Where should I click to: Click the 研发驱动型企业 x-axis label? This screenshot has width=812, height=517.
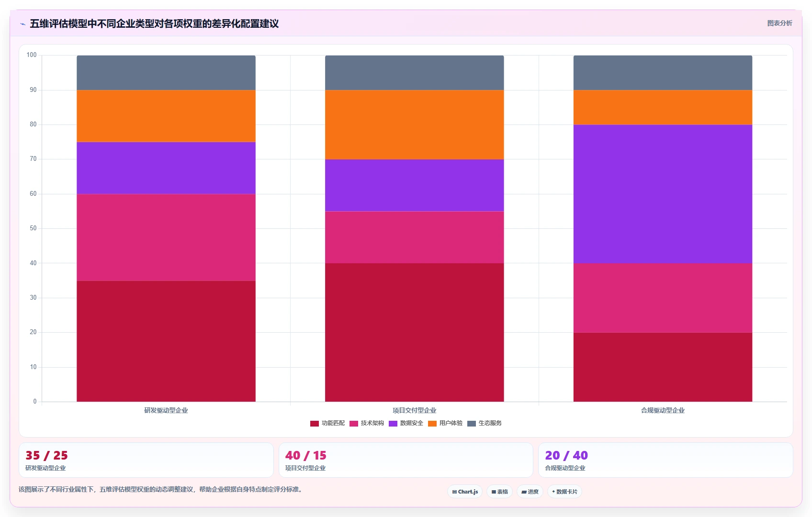pos(166,410)
